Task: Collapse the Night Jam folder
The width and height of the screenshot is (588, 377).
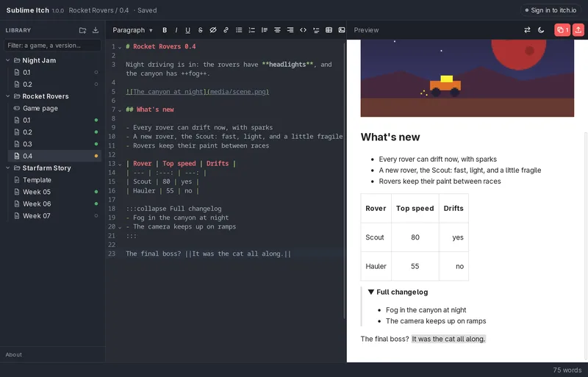Action: click(x=8, y=60)
